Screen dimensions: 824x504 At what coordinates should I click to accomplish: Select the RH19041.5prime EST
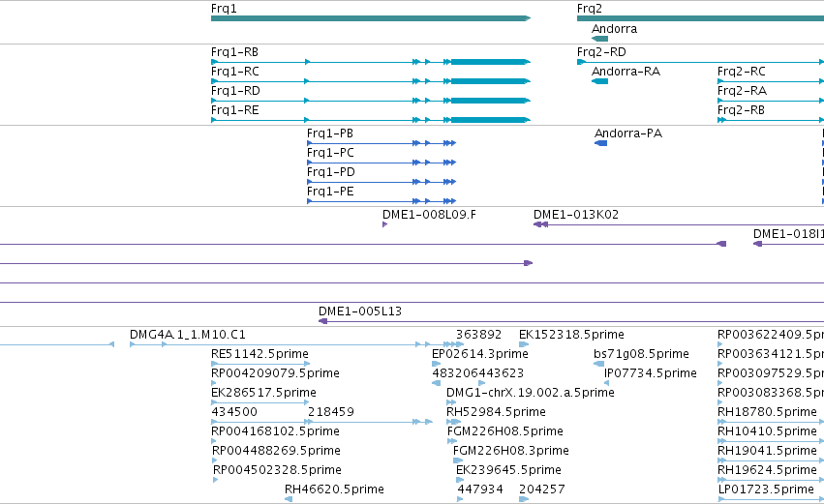click(x=771, y=460)
